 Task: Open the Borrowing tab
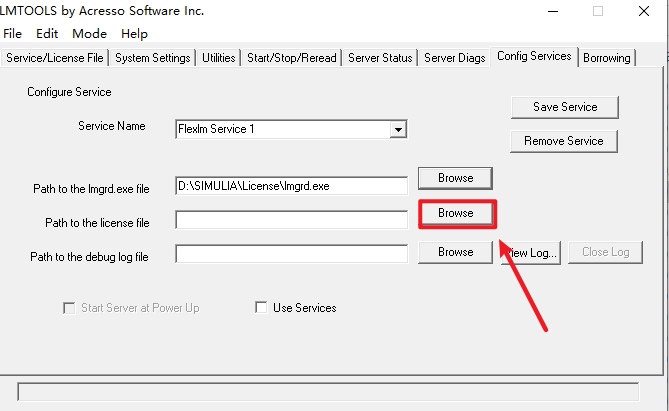pyautogui.click(x=607, y=58)
